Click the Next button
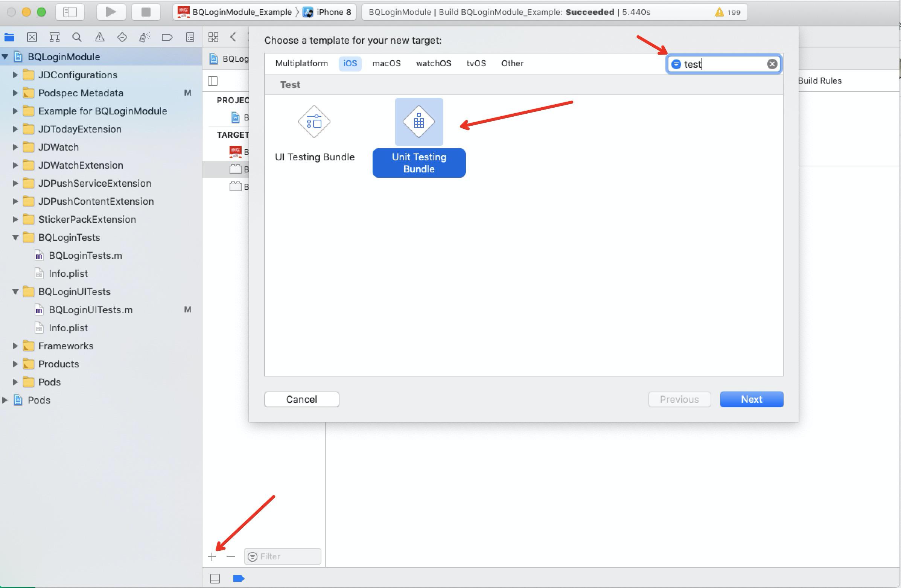 [751, 399]
